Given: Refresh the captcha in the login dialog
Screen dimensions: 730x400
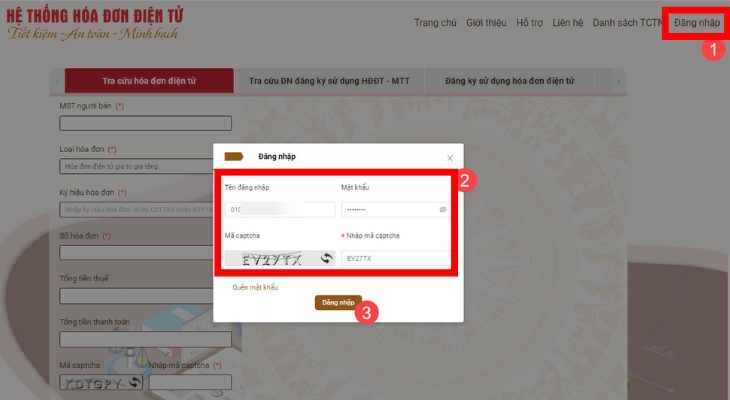Looking at the screenshot, I should coord(327,258).
